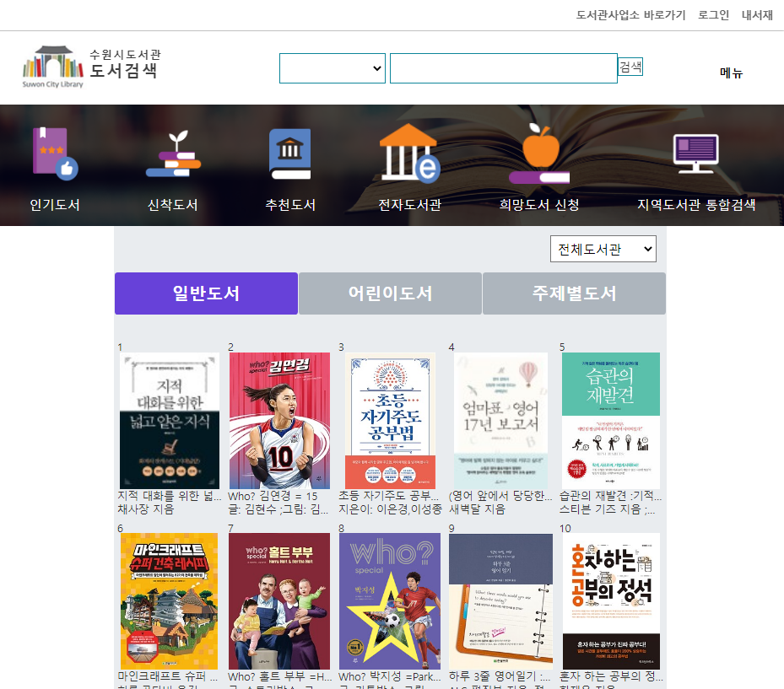Click the title text 하루 3줄 영어일기 :...
The image size is (784, 689).
(500, 676)
